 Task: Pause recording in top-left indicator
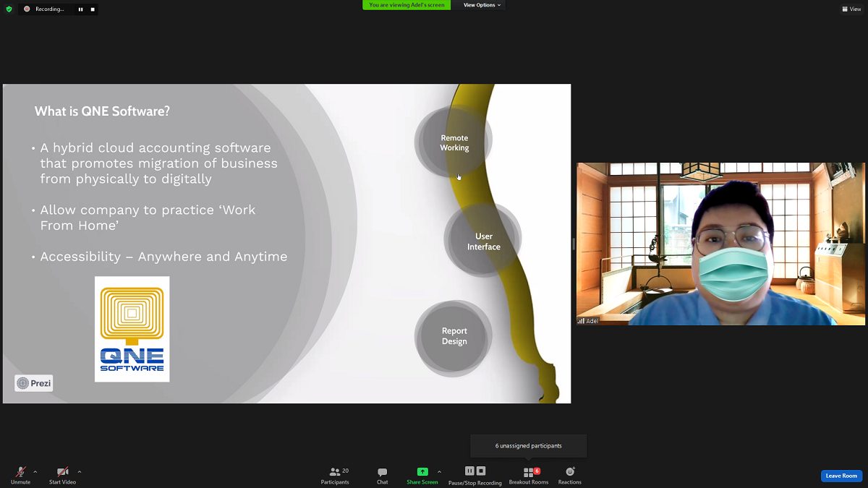tap(80, 9)
